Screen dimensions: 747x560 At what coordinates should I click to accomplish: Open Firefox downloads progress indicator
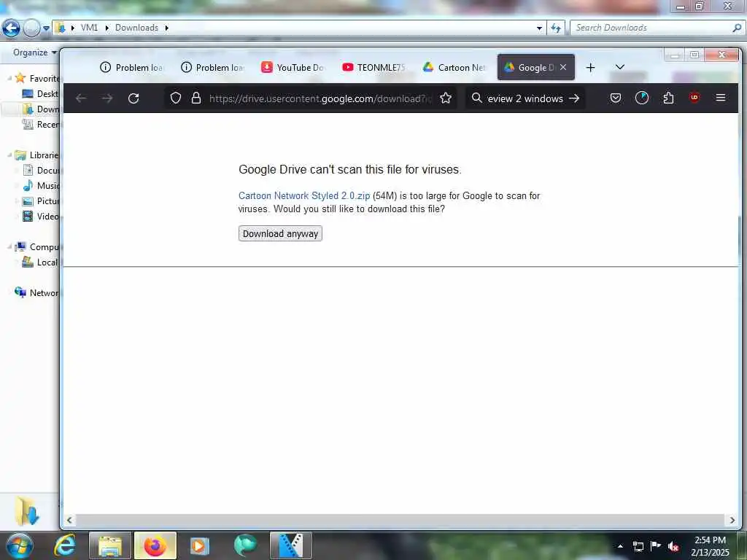click(x=642, y=98)
